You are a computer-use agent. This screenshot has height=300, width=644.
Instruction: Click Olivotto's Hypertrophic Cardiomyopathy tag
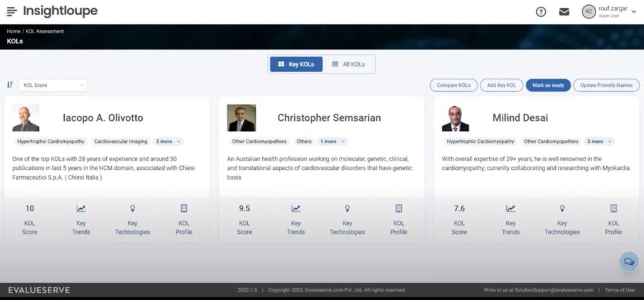coord(51,142)
